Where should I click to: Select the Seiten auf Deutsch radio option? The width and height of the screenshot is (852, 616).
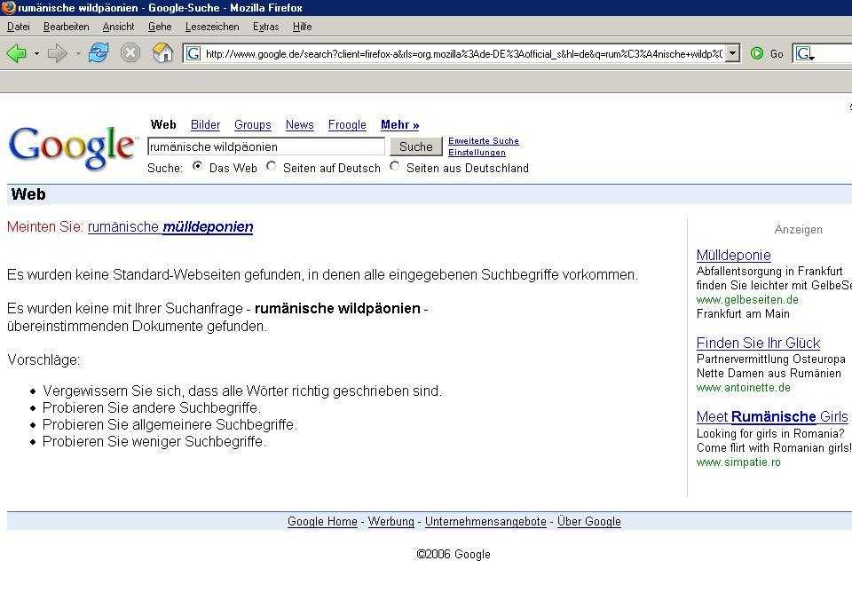coord(272,166)
